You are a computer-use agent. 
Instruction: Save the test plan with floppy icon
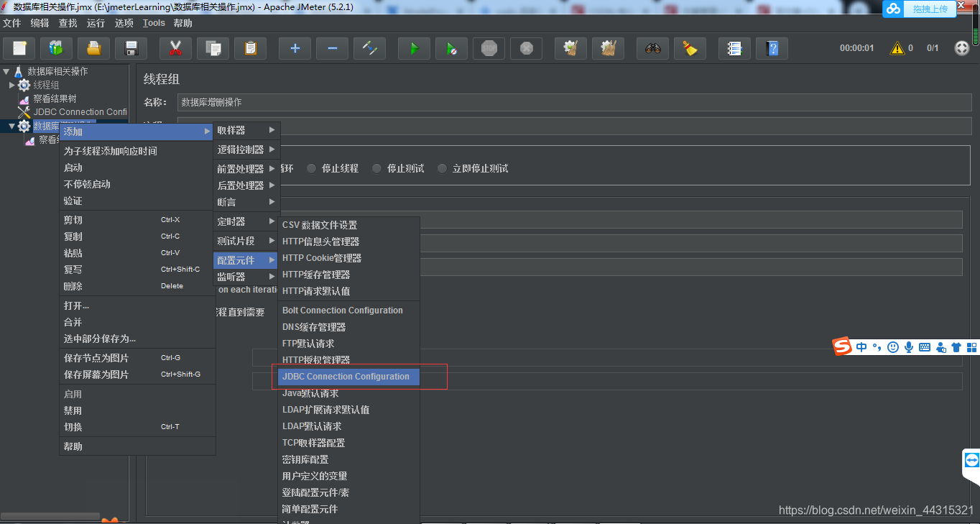click(131, 48)
